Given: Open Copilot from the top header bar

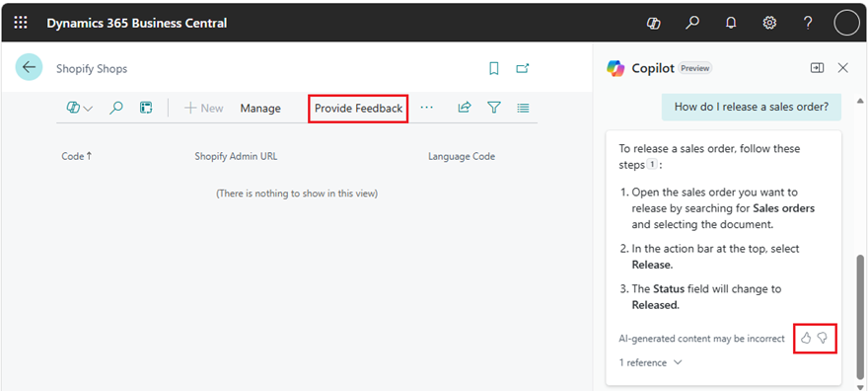Looking at the screenshot, I should (654, 24).
